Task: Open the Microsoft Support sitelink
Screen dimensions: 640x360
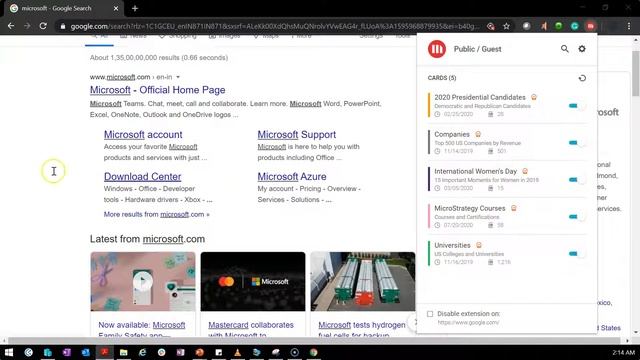Action: click(297, 134)
